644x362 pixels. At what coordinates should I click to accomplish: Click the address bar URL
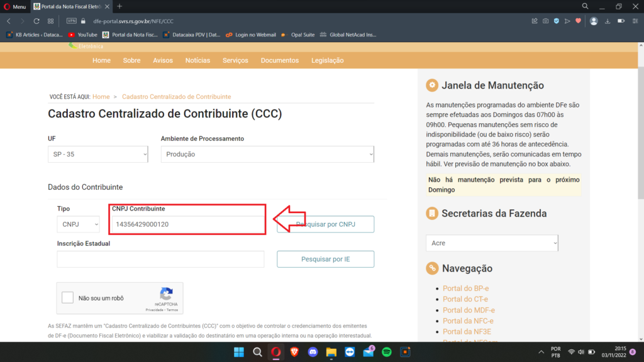click(133, 21)
